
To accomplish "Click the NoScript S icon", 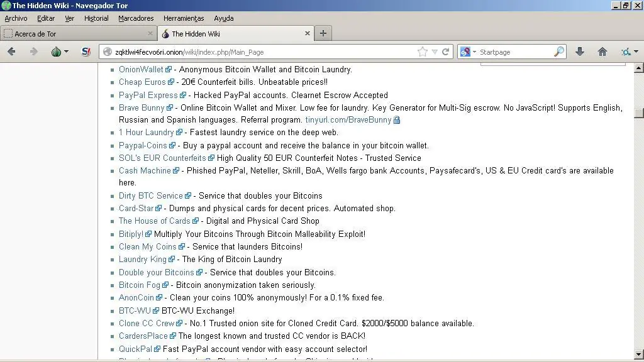I will click(86, 52).
